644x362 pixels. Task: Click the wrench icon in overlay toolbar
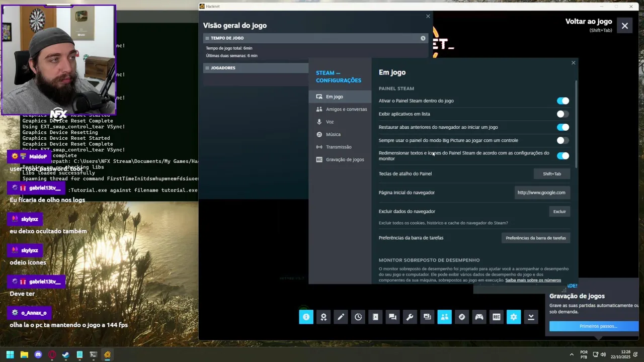coord(410,317)
